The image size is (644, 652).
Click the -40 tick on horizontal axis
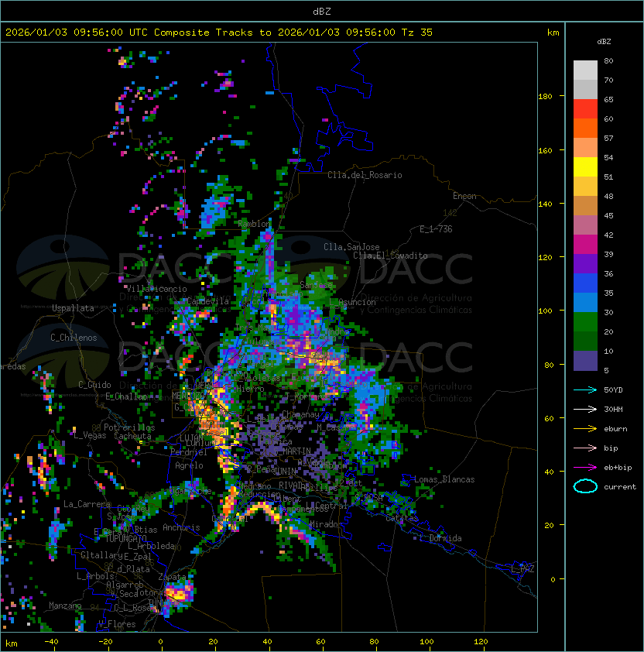pyautogui.click(x=52, y=642)
